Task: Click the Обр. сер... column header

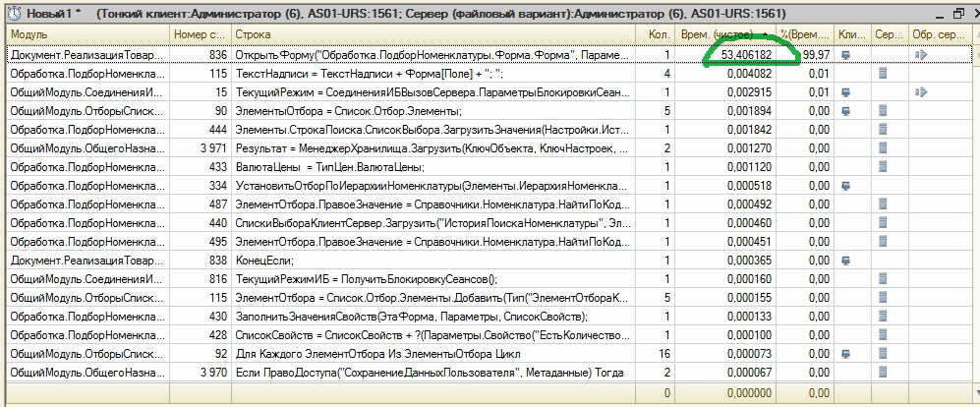Action: pos(938,35)
